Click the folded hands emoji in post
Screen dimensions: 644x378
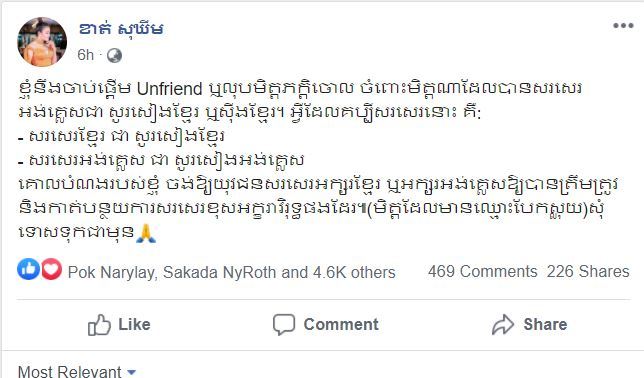click(146, 233)
